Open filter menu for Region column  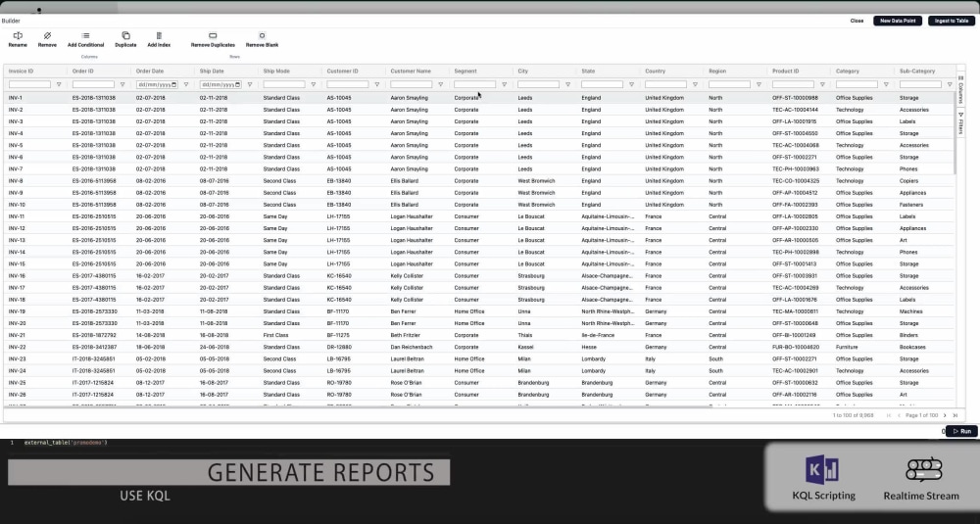click(x=759, y=84)
